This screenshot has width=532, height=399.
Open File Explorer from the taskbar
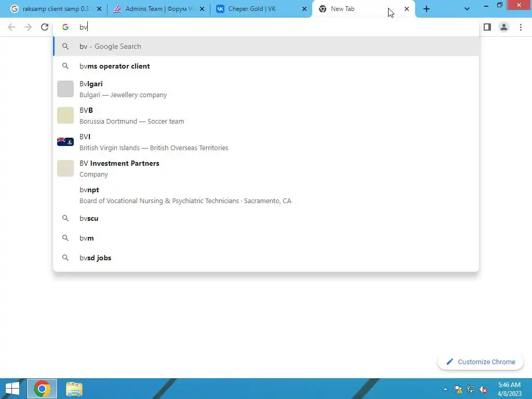74,389
